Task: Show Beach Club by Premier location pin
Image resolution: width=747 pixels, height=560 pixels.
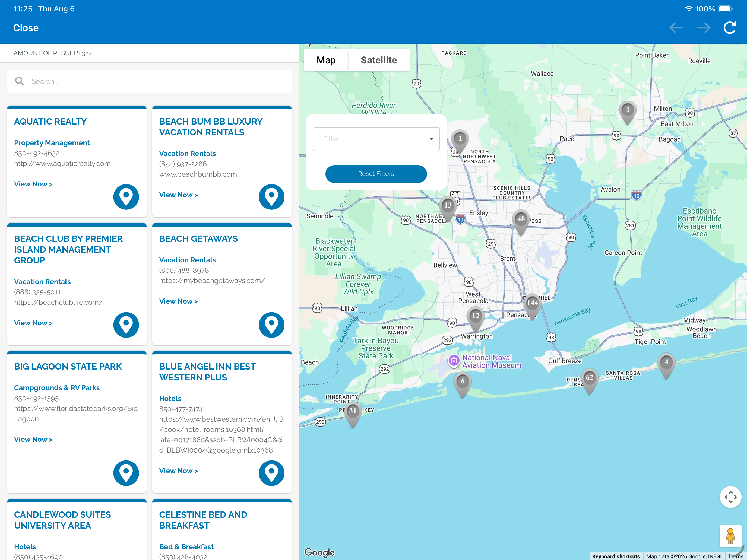Action: coord(126,325)
